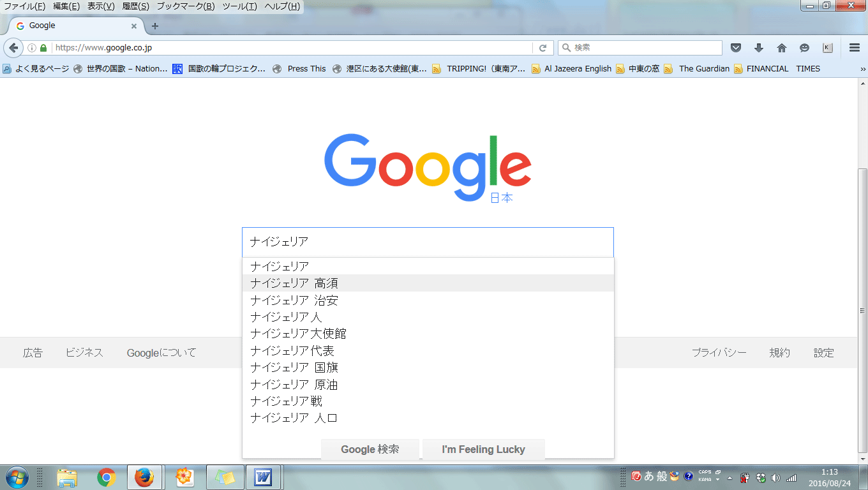Open the ヘルプ(H) menu
Viewport: 868px width, 490px height.
coord(282,6)
